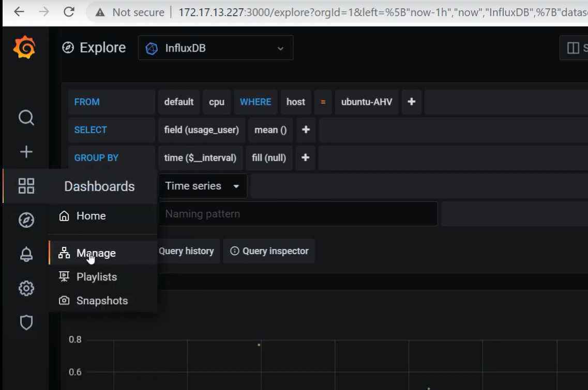This screenshot has height=390, width=588.
Task: Open Dashboards menu header
Action: click(99, 186)
